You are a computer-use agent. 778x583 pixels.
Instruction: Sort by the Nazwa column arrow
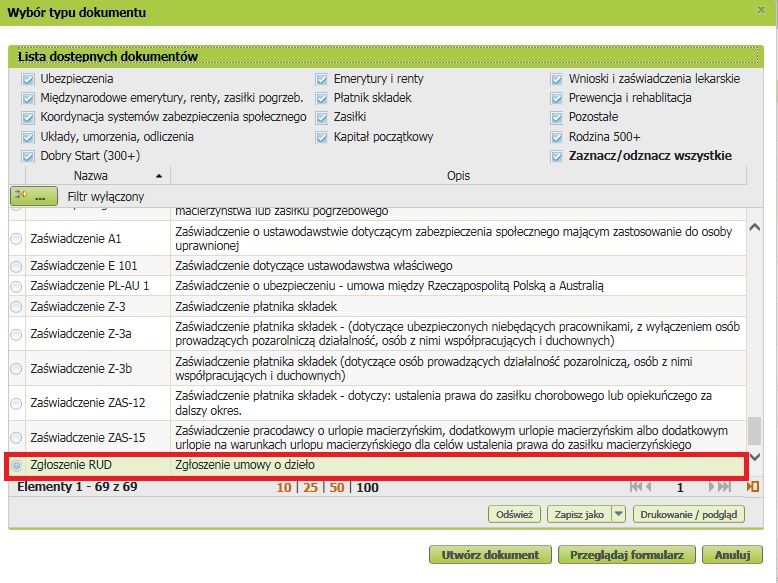point(159,176)
